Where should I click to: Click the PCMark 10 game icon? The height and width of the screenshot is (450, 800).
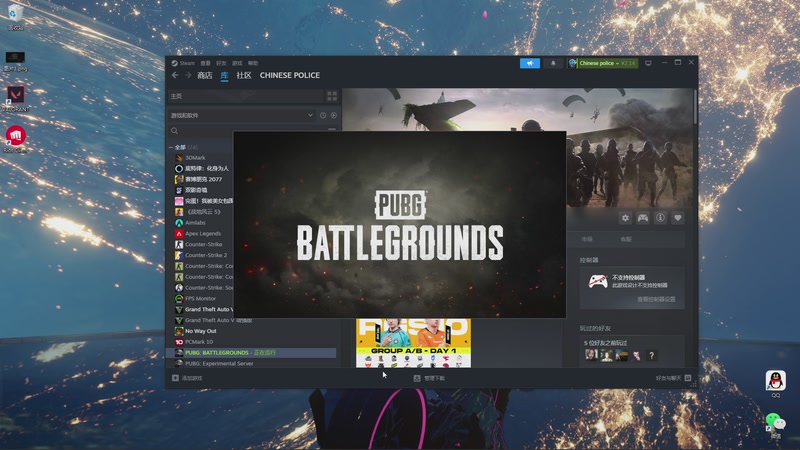point(179,342)
